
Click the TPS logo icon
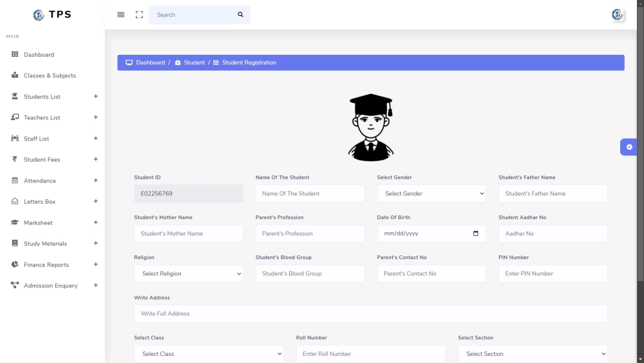[39, 15]
